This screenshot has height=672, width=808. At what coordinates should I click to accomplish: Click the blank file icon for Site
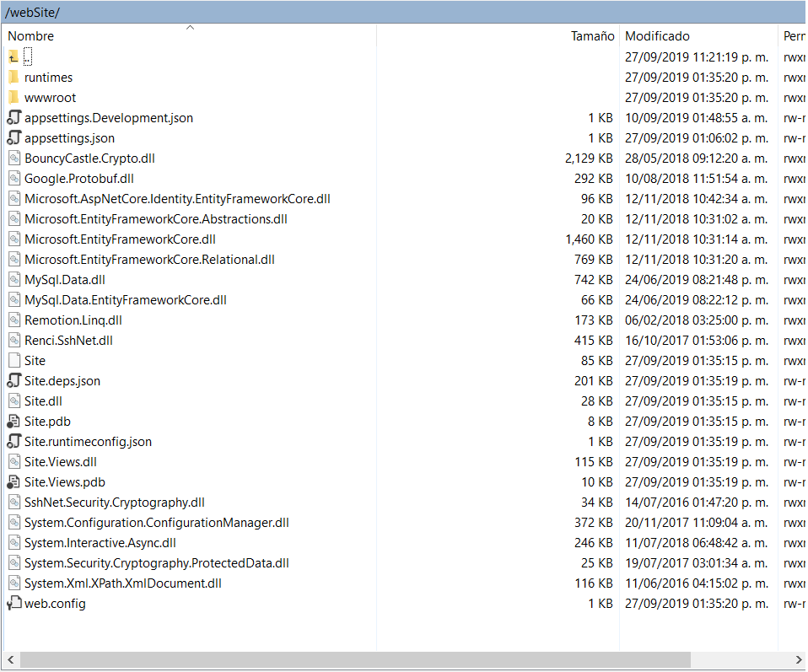click(x=14, y=361)
